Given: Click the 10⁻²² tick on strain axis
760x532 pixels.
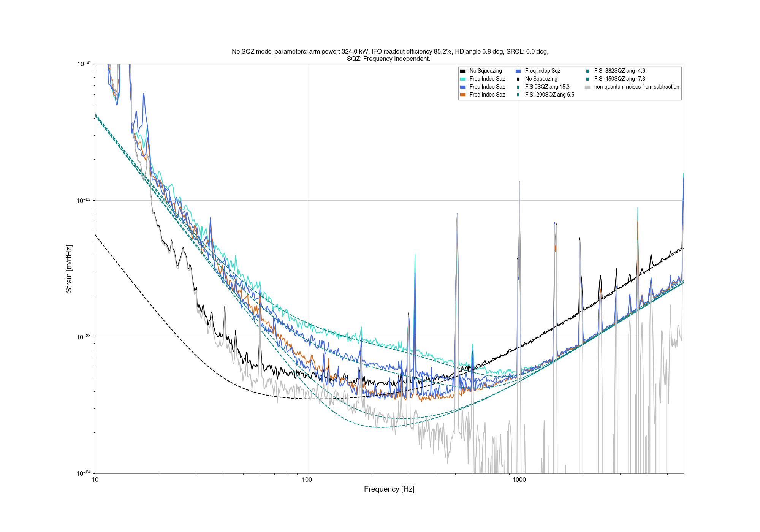Looking at the screenshot, I should [x=84, y=200].
